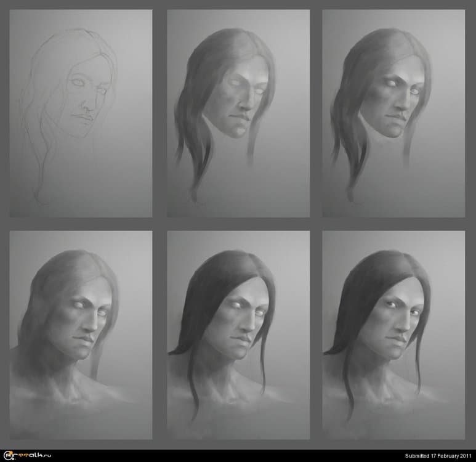The height and width of the screenshot is (462, 476).
Task: Open the sixth, final portrait stage panel
Action: tap(393, 336)
